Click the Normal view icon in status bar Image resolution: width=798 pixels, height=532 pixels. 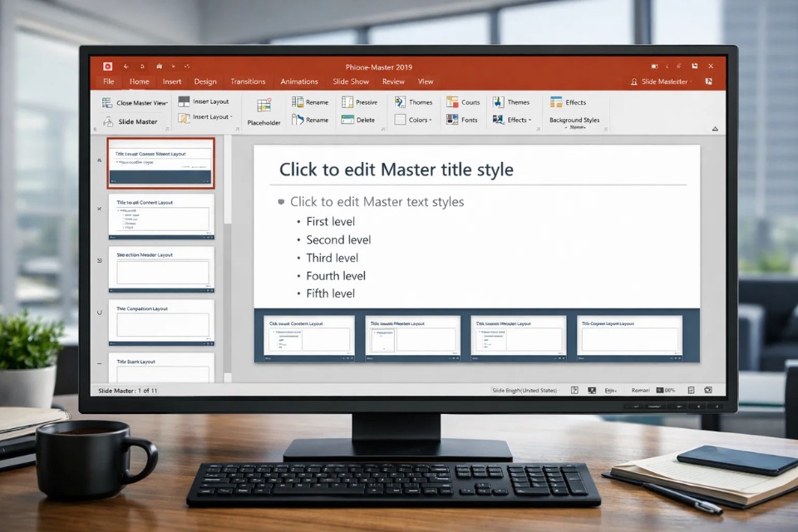574,389
